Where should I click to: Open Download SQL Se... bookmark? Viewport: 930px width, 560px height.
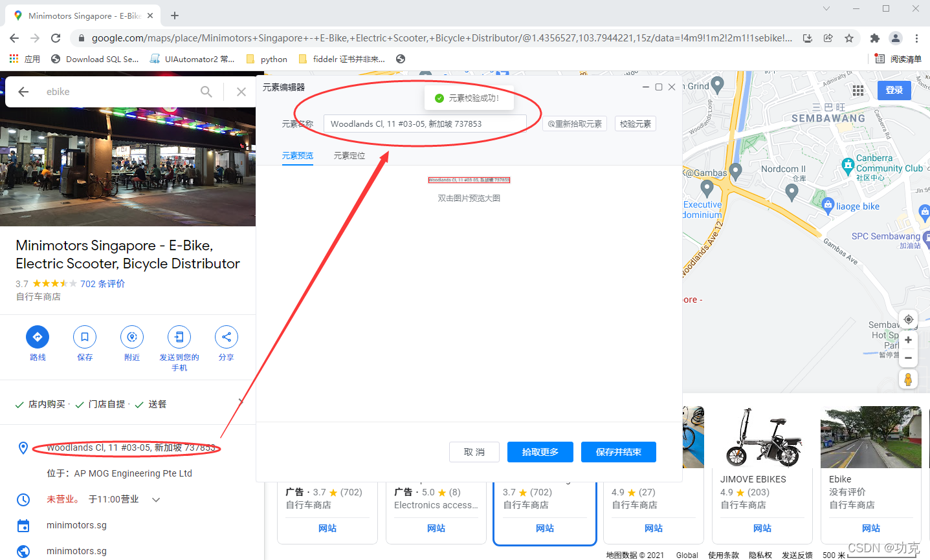(x=95, y=59)
